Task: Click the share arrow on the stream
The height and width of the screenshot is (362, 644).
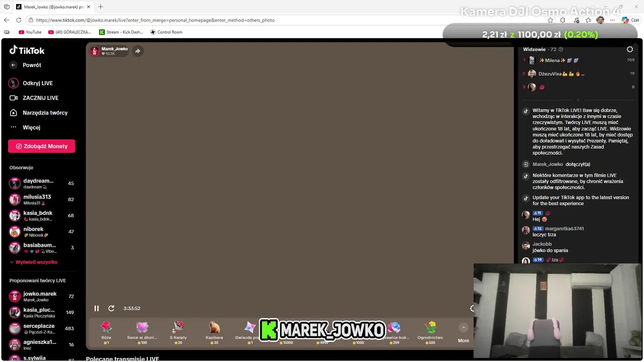Action: (137, 51)
